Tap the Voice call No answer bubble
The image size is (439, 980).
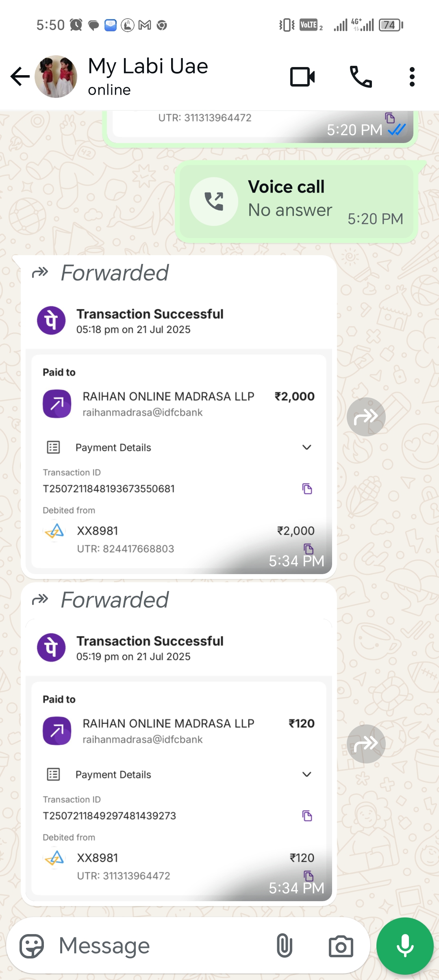[x=297, y=202]
